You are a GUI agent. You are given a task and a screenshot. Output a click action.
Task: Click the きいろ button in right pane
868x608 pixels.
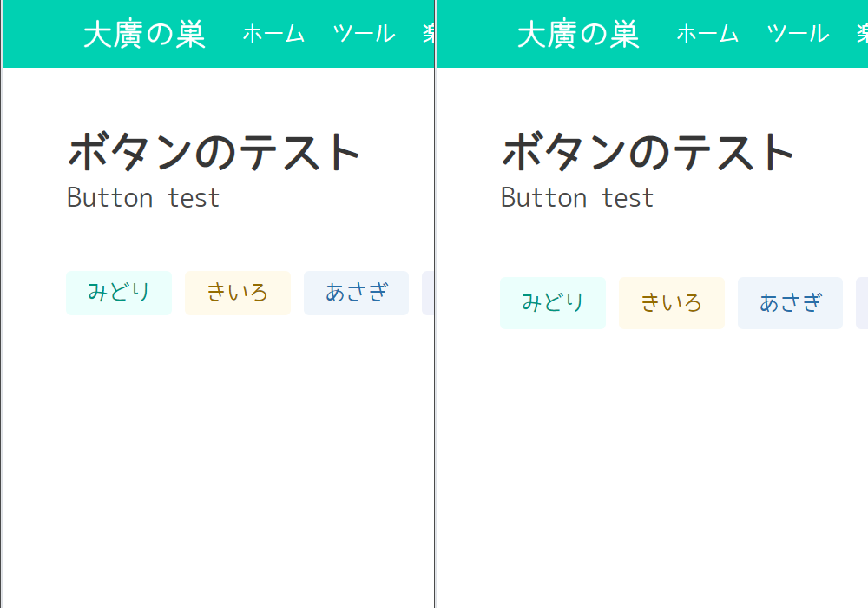click(671, 303)
